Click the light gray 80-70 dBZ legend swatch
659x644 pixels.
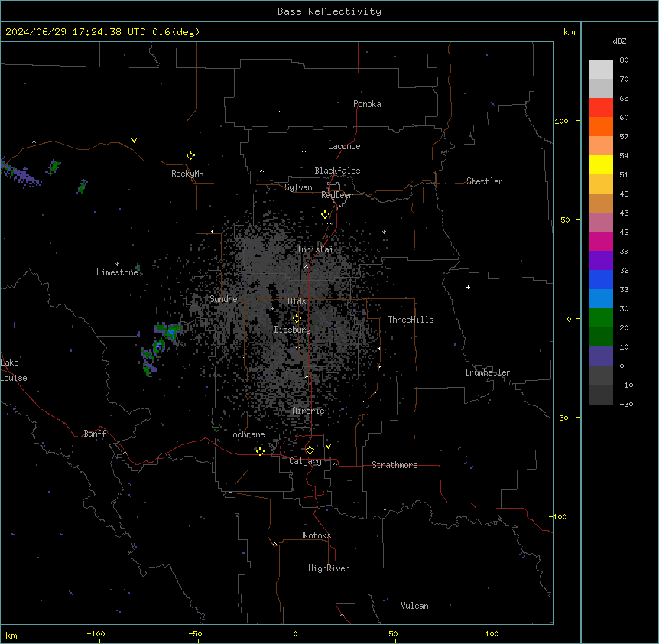[x=601, y=70]
